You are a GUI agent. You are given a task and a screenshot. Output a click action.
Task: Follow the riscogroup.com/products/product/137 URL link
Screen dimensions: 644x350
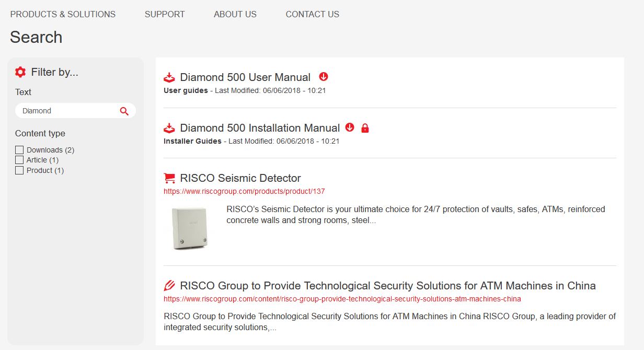[x=244, y=191]
